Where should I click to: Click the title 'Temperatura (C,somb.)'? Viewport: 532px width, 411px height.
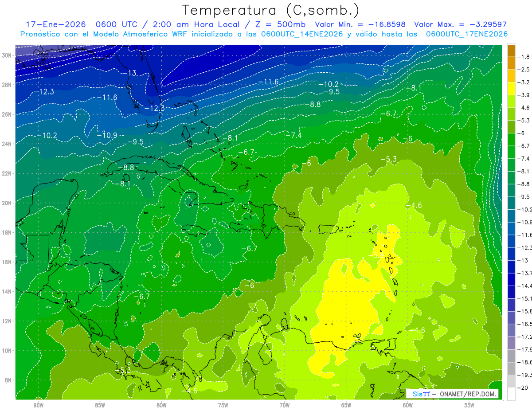coord(271,10)
